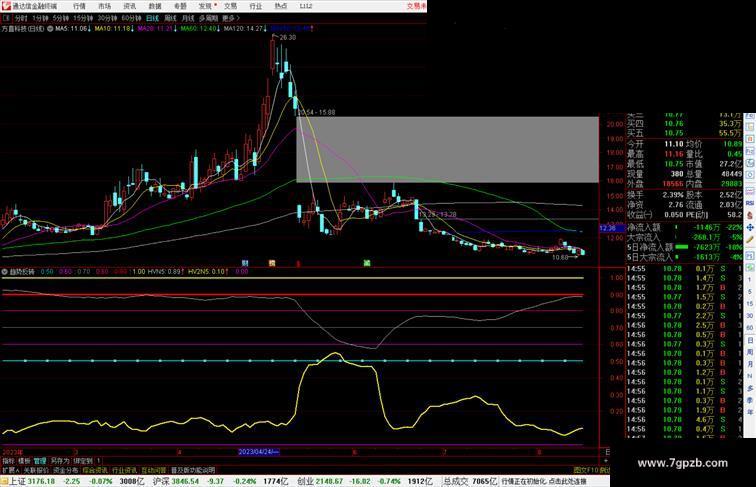Click the sidebar icon near 换手 row
This screenshot has height=487, width=756.
(750, 191)
